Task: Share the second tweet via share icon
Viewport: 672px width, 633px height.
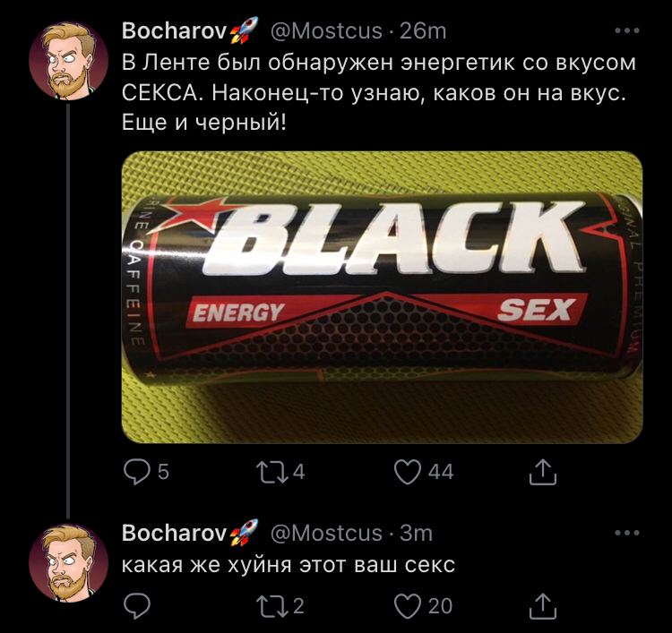Action: tap(543, 605)
